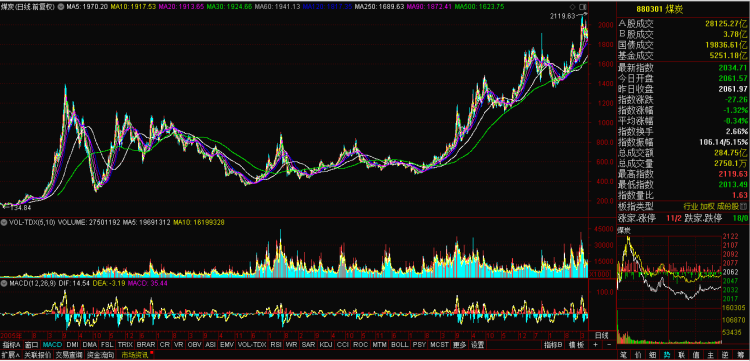Toggle the BOLL indicator

(x=400, y=345)
